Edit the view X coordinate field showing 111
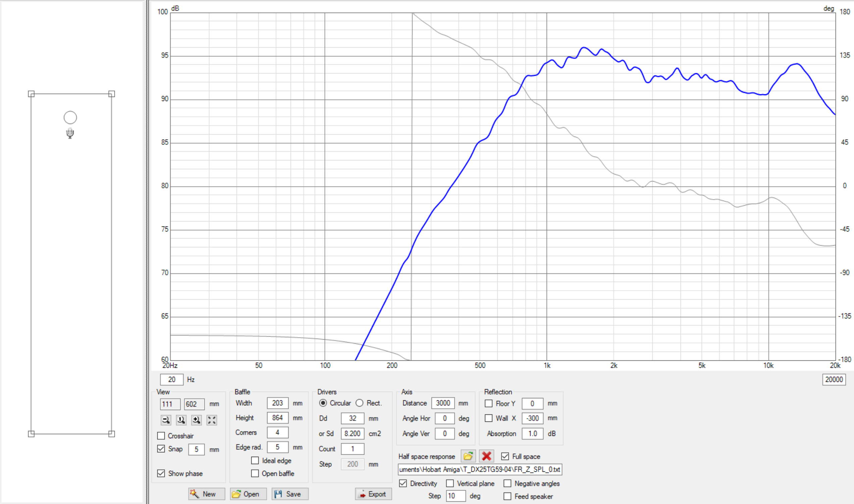 [170, 404]
